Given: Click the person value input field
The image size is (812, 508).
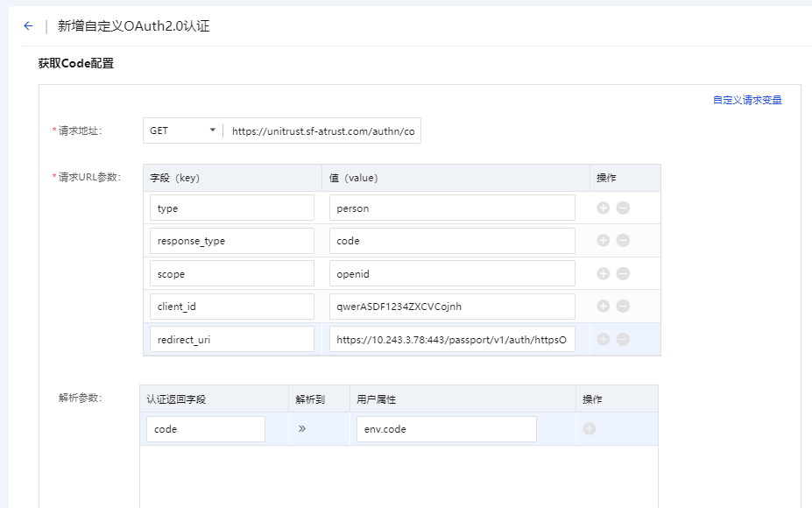Looking at the screenshot, I should pyautogui.click(x=452, y=208).
